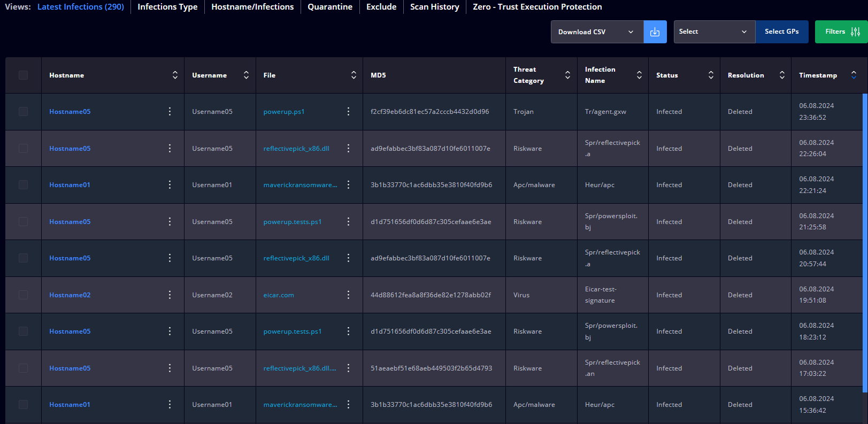Check the row at 18:23:12 checkbox
This screenshot has height=424, width=868.
point(23,331)
